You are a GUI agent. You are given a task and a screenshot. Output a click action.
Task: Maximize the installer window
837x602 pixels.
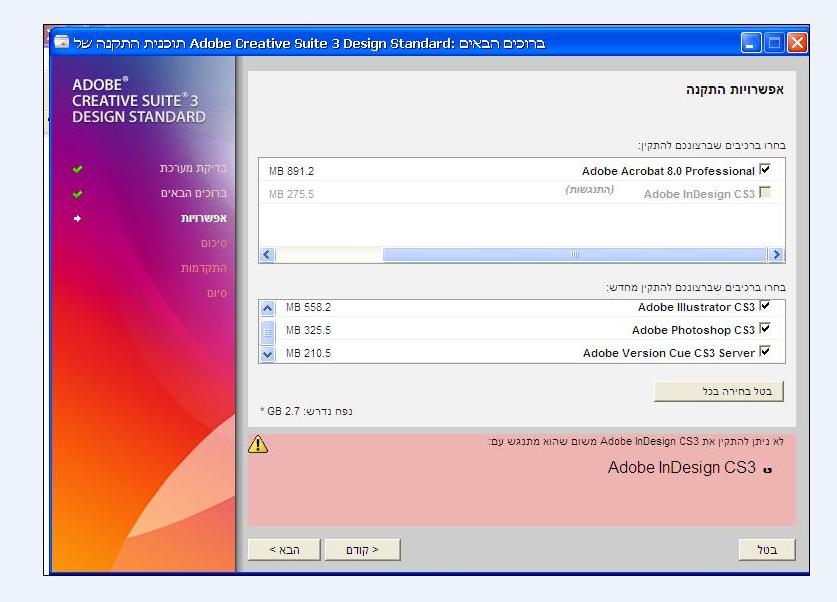click(x=774, y=43)
